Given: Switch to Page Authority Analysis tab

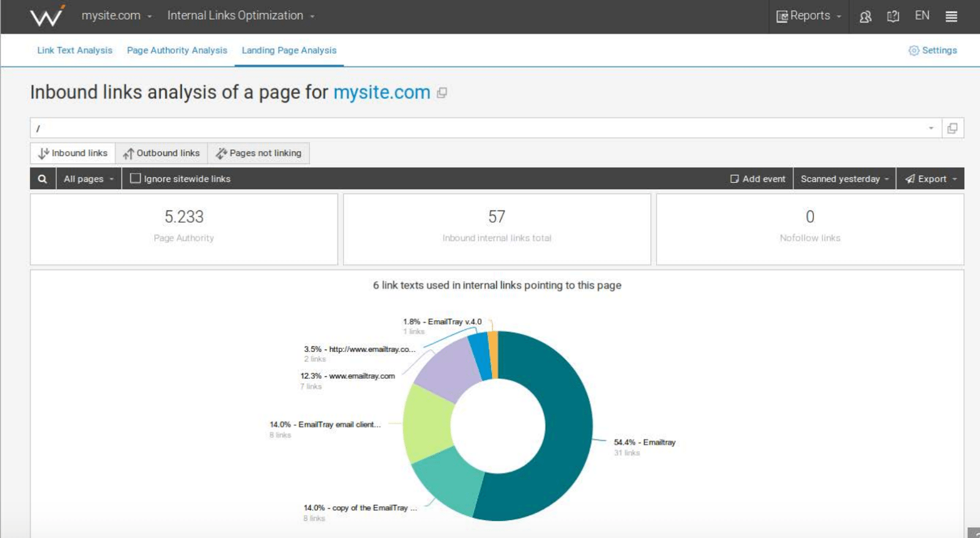Looking at the screenshot, I should click(x=177, y=50).
